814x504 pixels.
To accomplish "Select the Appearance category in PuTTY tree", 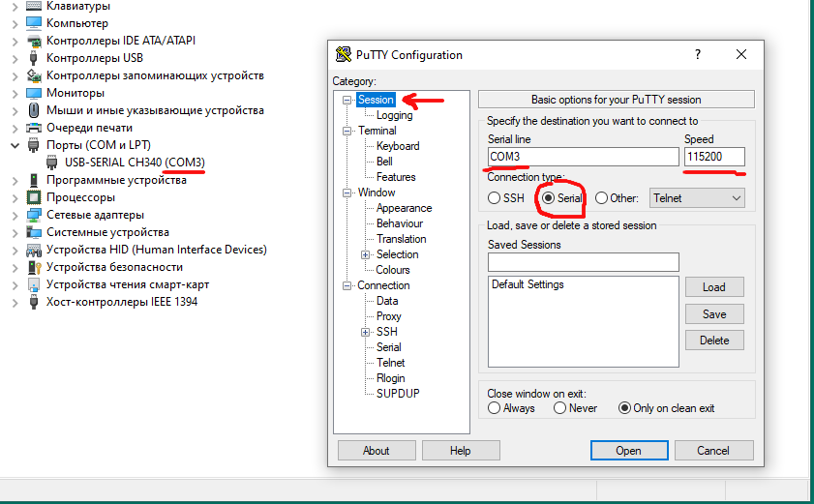I will point(404,208).
